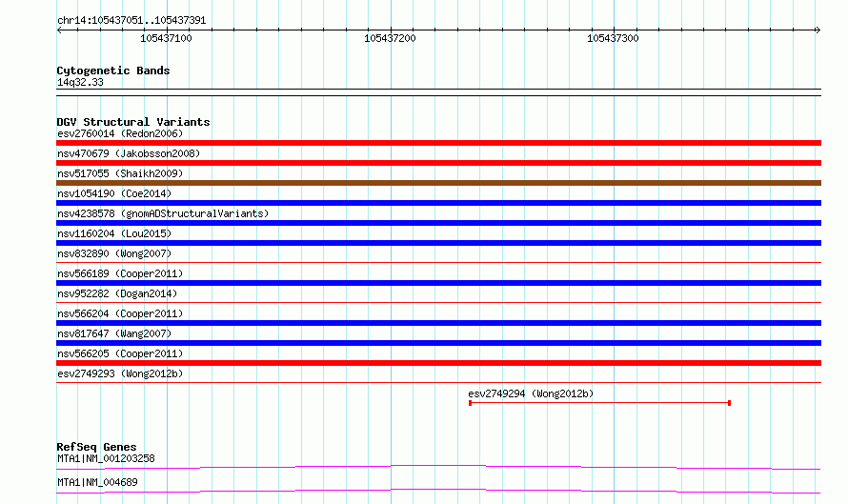848x504 pixels.
Task: Click the short red segment of esv2749294
Action: coord(599,403)
